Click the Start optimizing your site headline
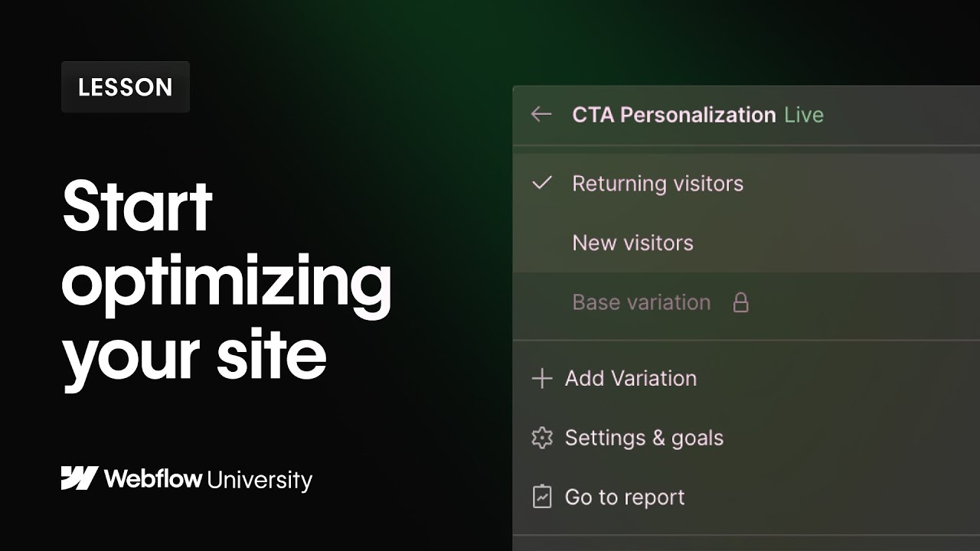The height and width of the screenshot is (551, 980). [x=226, y=281]
